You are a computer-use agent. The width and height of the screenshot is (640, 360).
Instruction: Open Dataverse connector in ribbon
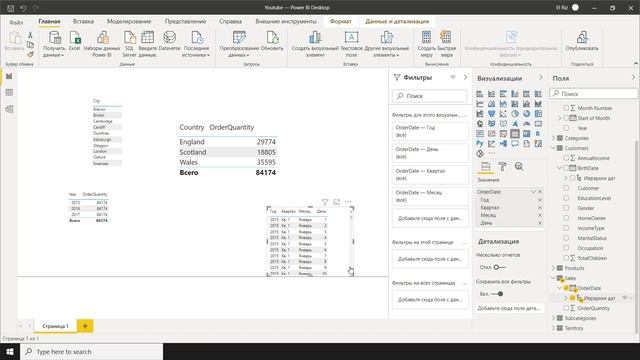click(x=169, y=42)
